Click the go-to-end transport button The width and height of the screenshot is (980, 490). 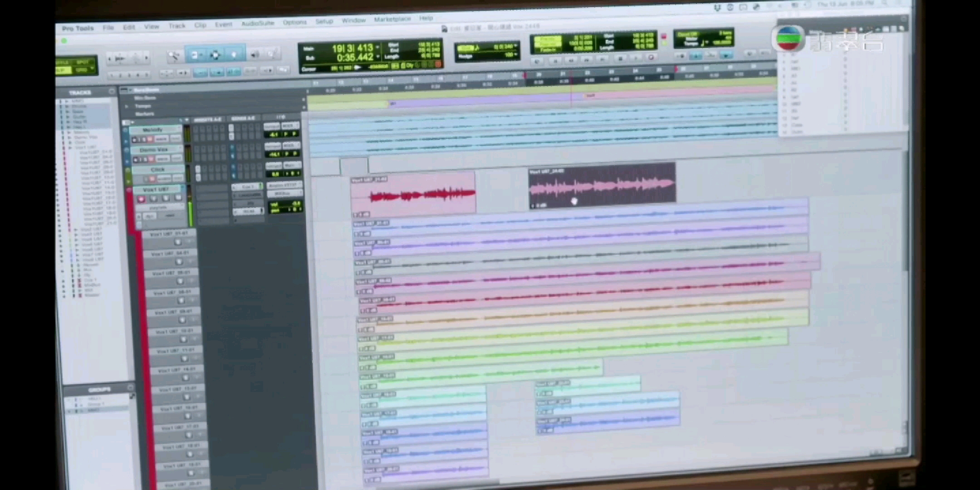pos(603,59)
